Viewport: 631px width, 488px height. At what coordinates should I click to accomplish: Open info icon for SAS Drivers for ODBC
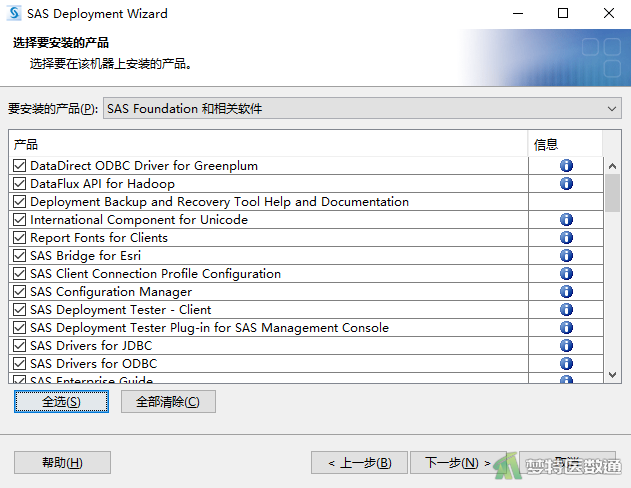(x=566, y=364)
